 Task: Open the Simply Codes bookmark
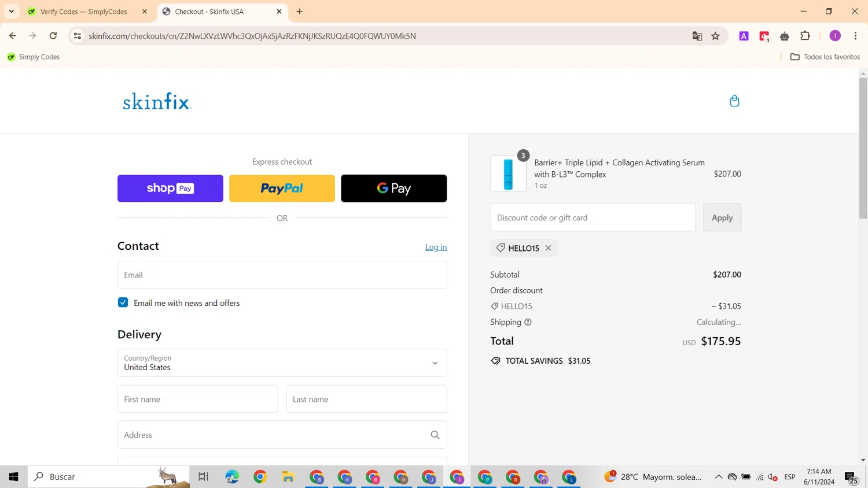click(33, 57)
